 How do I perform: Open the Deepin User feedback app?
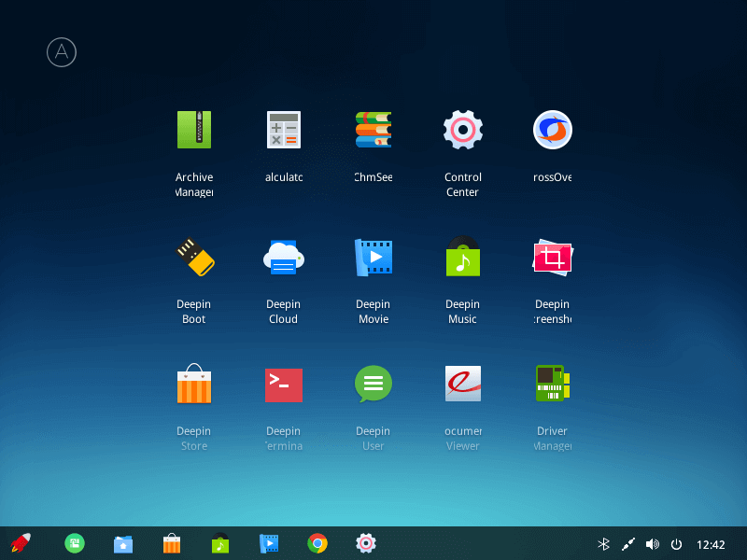373,384
